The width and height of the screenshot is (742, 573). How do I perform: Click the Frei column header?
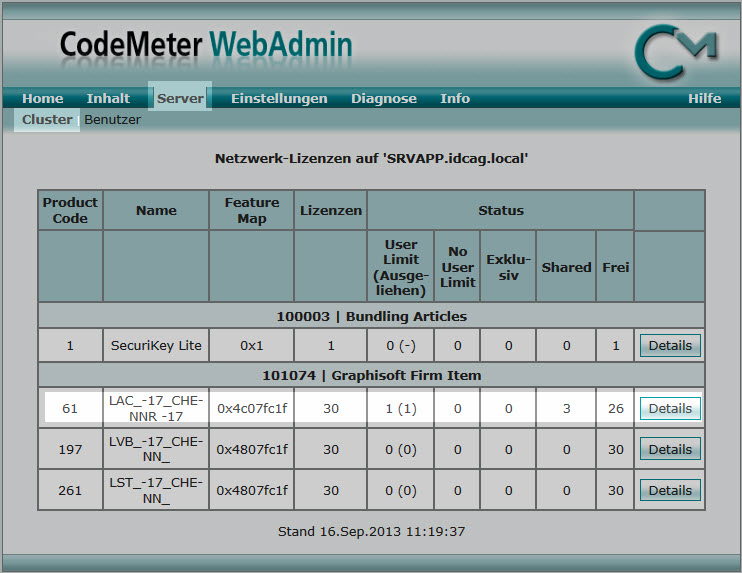pos(616,267)
